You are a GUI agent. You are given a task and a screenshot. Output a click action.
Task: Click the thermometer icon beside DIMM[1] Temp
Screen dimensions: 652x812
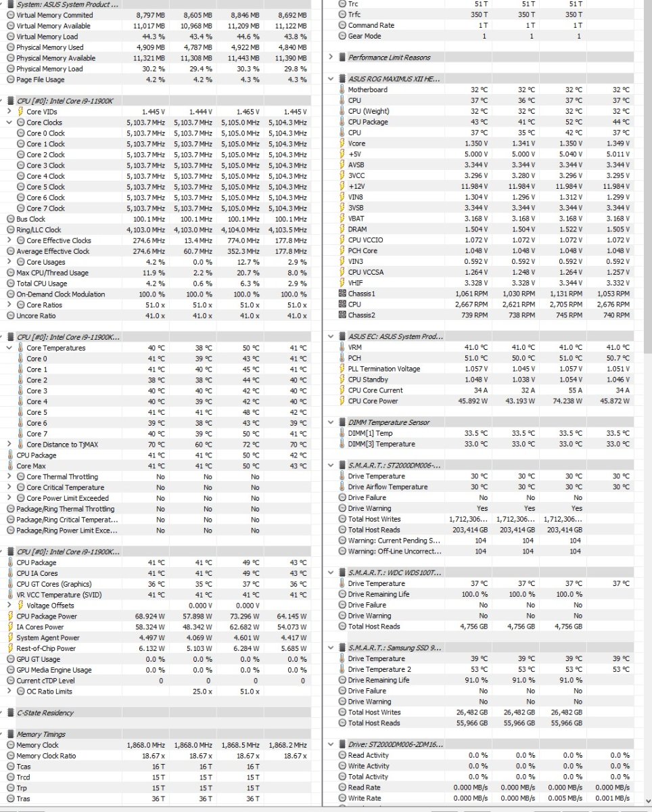(x=342, y=433)
